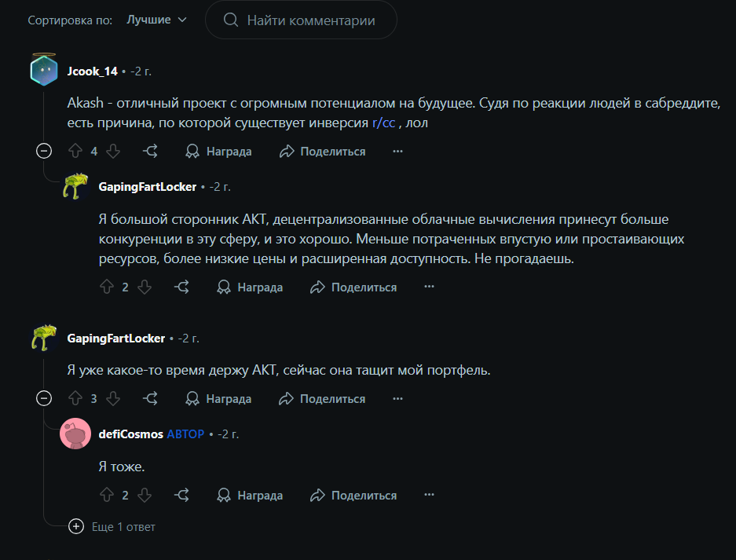Reply to defiCosmos's comment

[x=182, y=496]
